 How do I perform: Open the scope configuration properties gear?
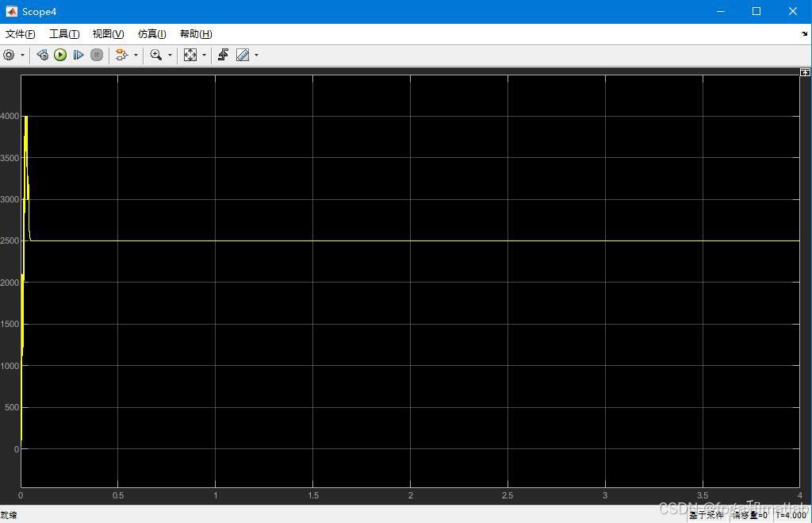[9, 55]
